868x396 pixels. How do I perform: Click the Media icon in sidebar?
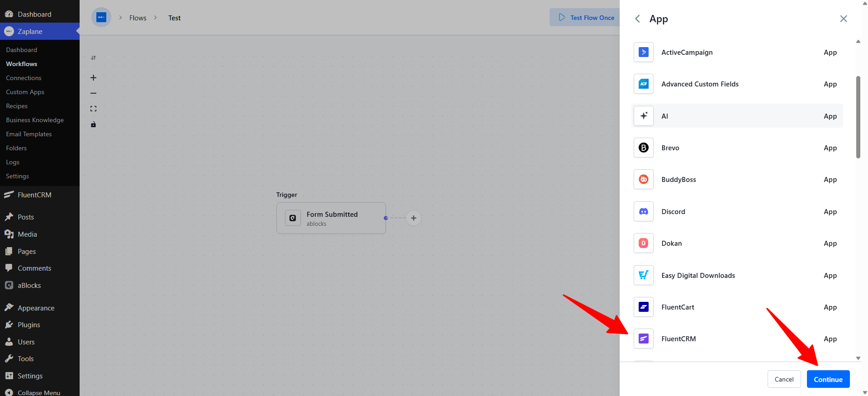(x=9, y=234)
